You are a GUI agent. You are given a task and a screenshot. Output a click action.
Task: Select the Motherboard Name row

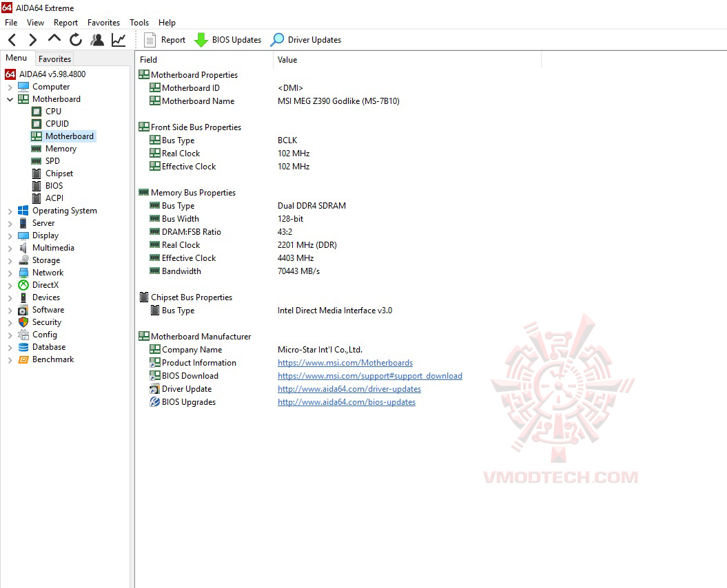274,101
